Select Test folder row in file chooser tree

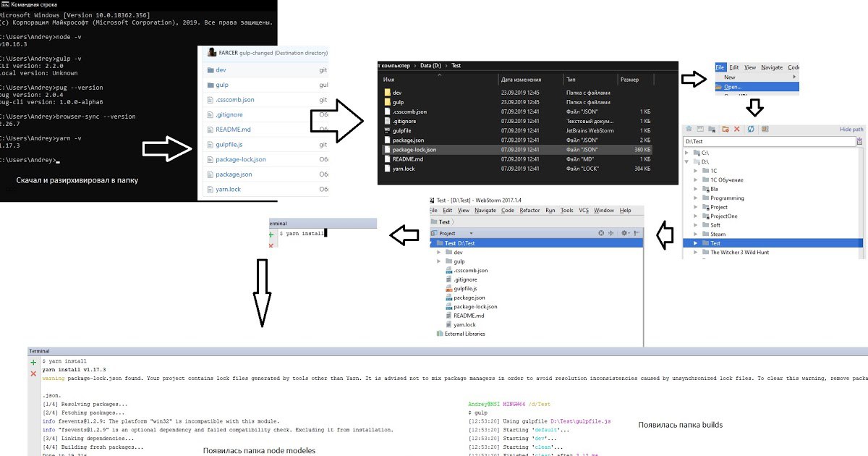773,243
